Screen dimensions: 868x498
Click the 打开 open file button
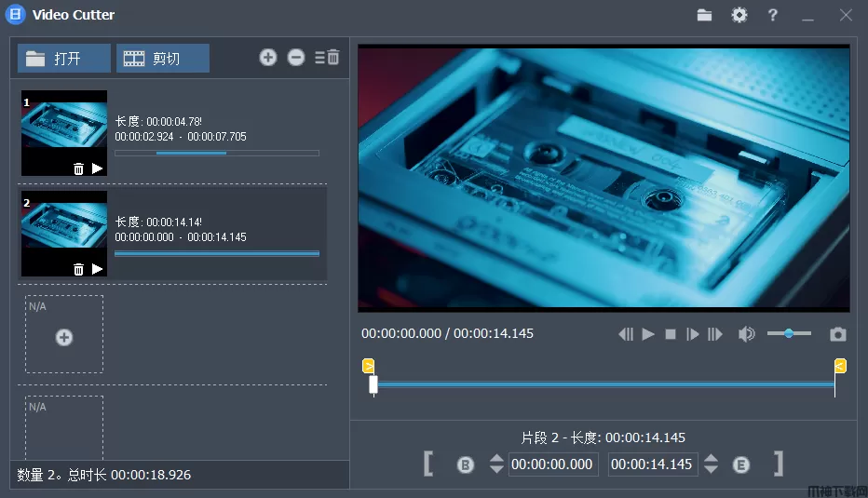coord(64,58)
